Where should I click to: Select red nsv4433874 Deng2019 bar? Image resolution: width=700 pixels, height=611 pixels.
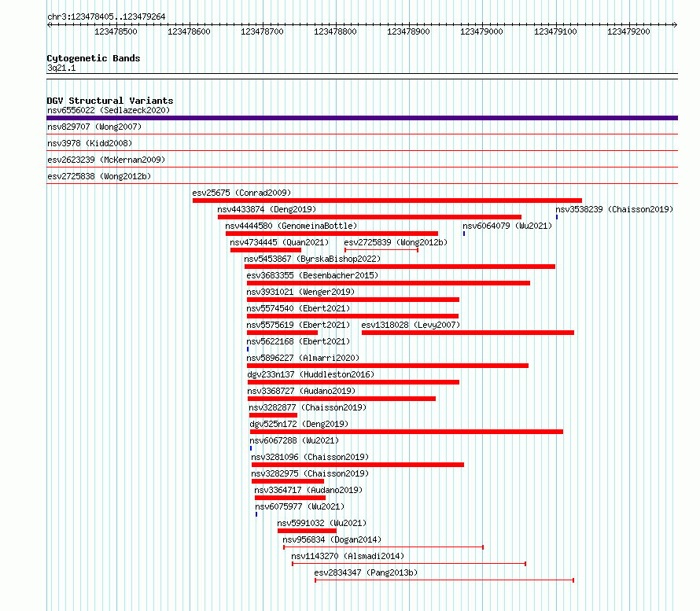(x=370, y=217)
